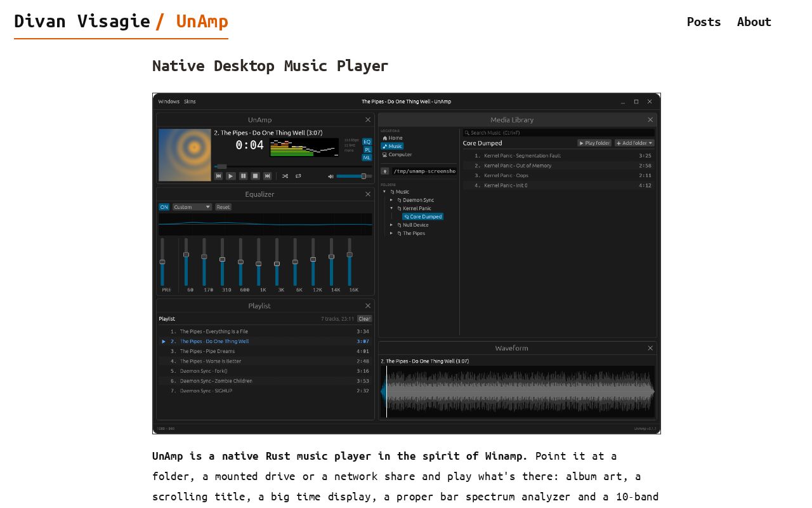Image resolution: width=812 pixels, height=508 pixels.
Task: Expand the Daemon Sync folder
Action: click(x=391, y=200)
